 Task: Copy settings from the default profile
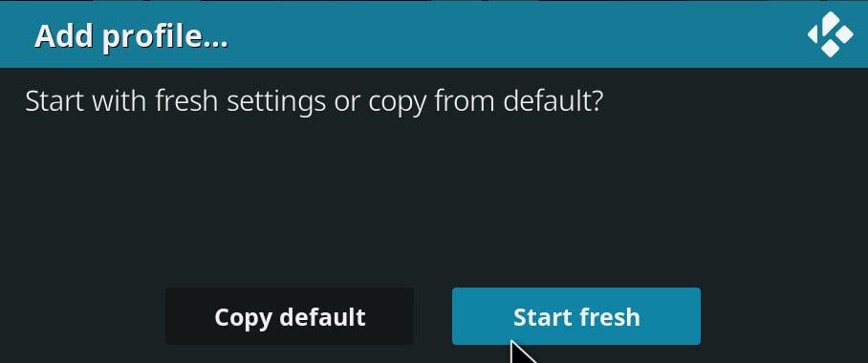(x=290, y=316)
